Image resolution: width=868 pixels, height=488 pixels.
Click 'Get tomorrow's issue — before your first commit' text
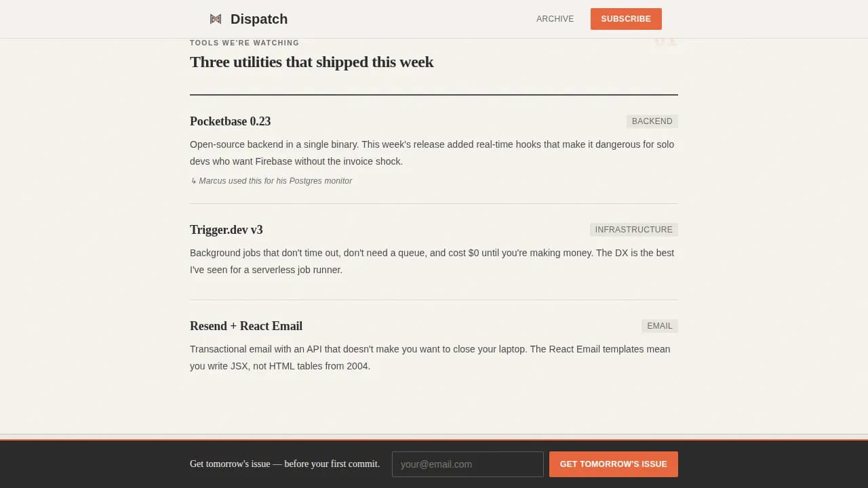285,464
